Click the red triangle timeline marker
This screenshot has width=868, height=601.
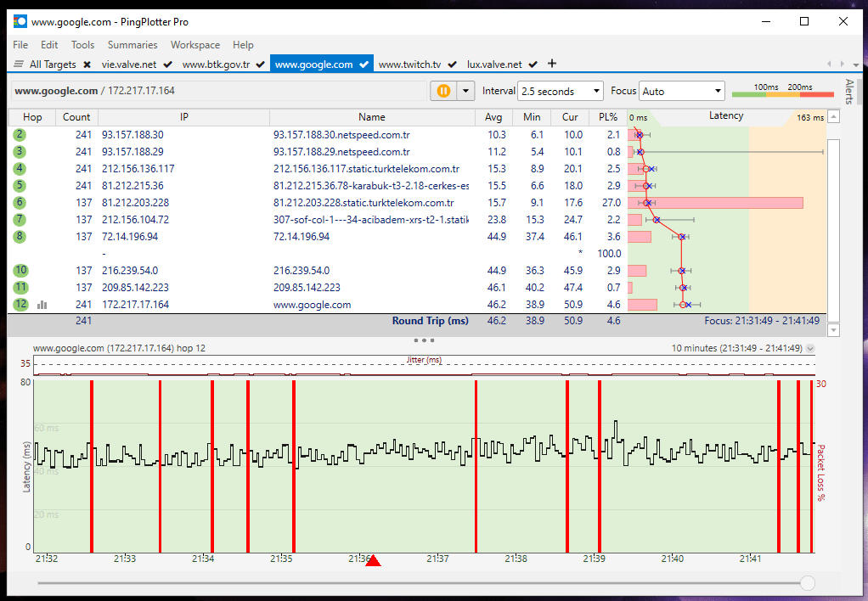(373, 560)
